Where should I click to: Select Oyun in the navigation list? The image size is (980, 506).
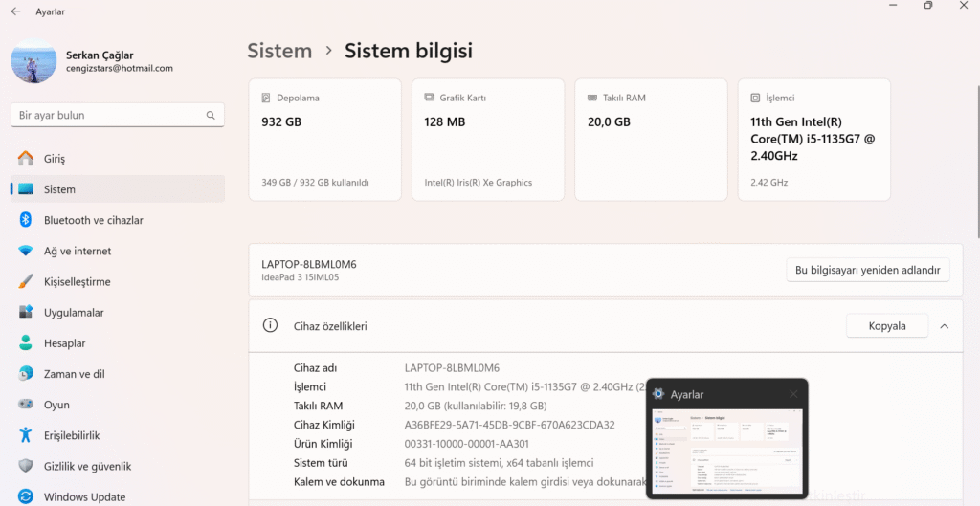56,405
